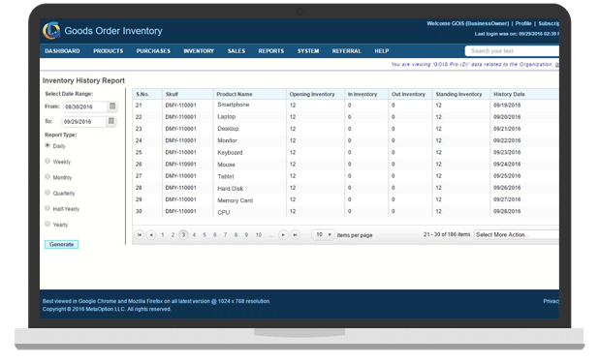Screen dimensions: 599x364
Task: Go to page 5 of results
Action: coord(205,235)
